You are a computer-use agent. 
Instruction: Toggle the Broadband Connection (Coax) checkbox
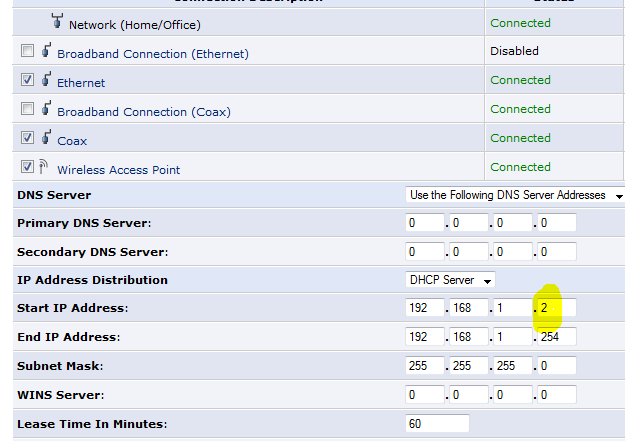coord(27,108)
